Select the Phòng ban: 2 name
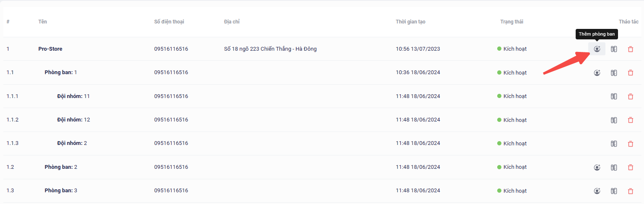The width and height of the screenshot is (644, 204). coord(61,167)
